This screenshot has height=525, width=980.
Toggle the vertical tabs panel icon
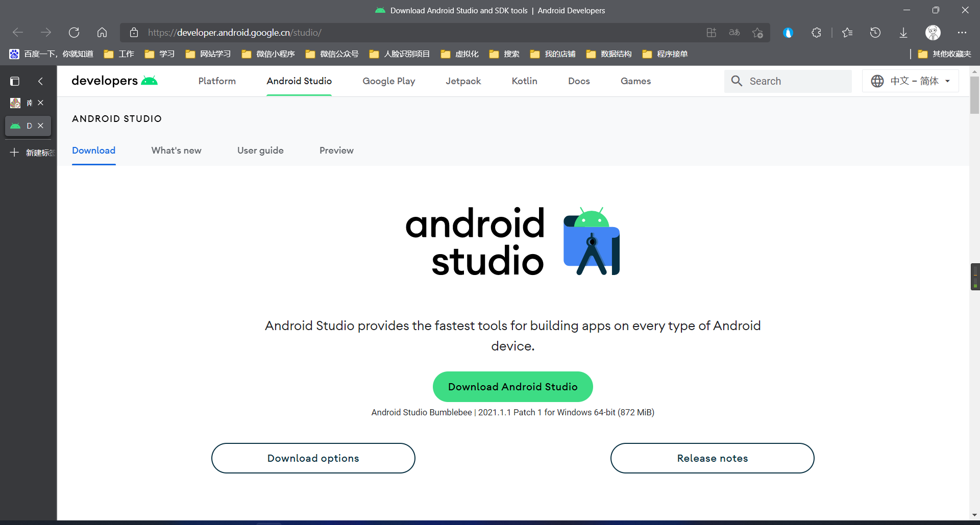tap(15, 81)
